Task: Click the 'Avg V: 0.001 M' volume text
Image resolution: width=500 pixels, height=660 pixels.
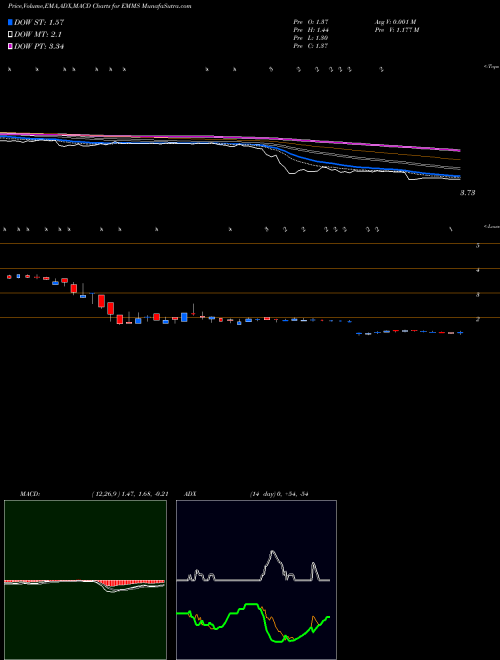Action: (395, 22)
